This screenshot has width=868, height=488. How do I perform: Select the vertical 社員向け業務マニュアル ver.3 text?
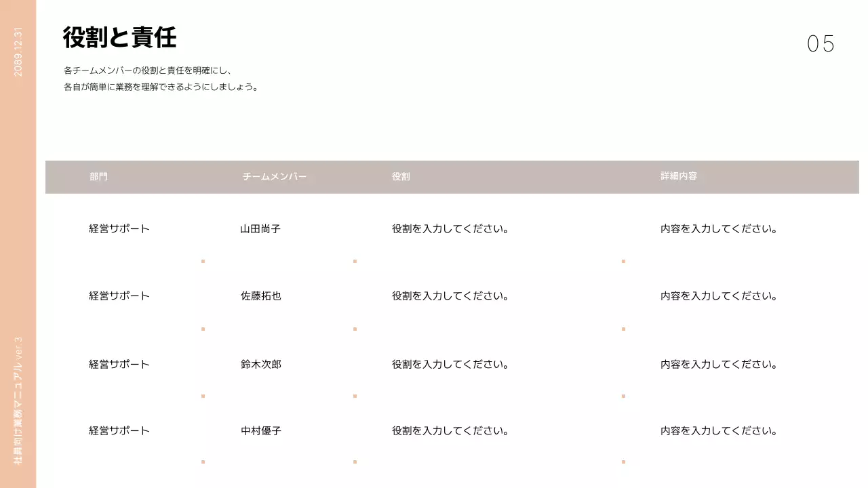(18, 400)
